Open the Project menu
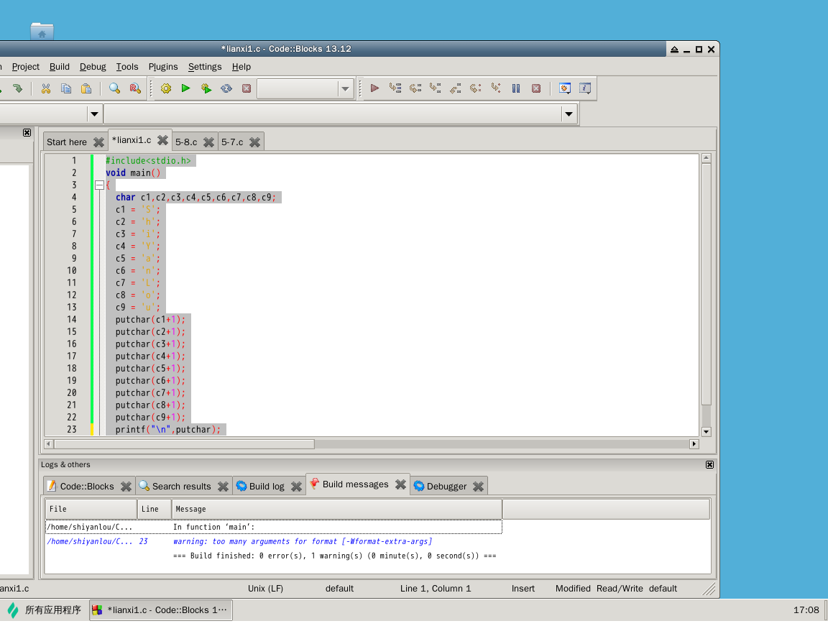 [x=25, y=67]
